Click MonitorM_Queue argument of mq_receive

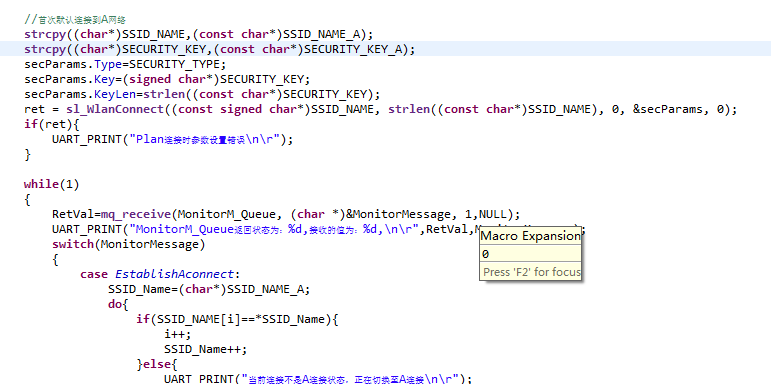click(x=226, y=214)
